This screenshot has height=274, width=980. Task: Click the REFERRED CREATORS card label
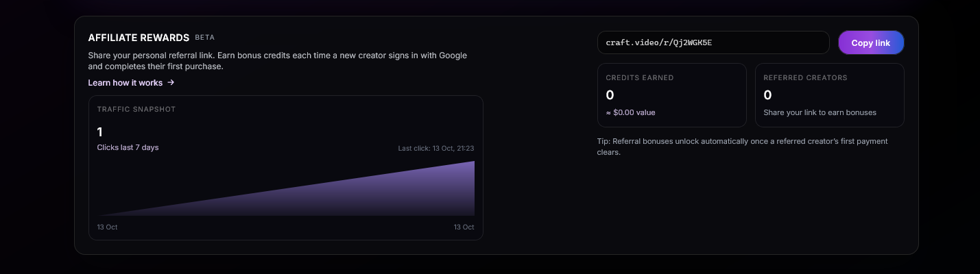click(805, 78)
